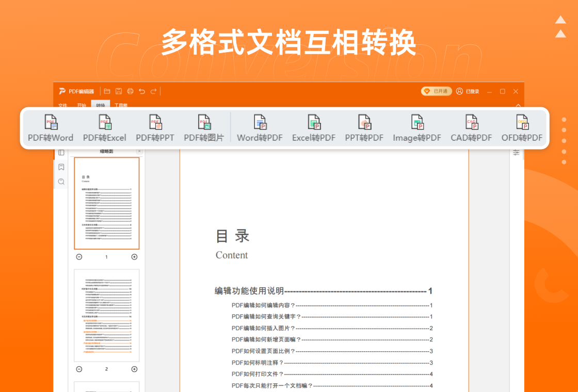Choose the PDF转PPT conversion tool
This screenshot has width=578, height=392.
[x=155, y=128]
